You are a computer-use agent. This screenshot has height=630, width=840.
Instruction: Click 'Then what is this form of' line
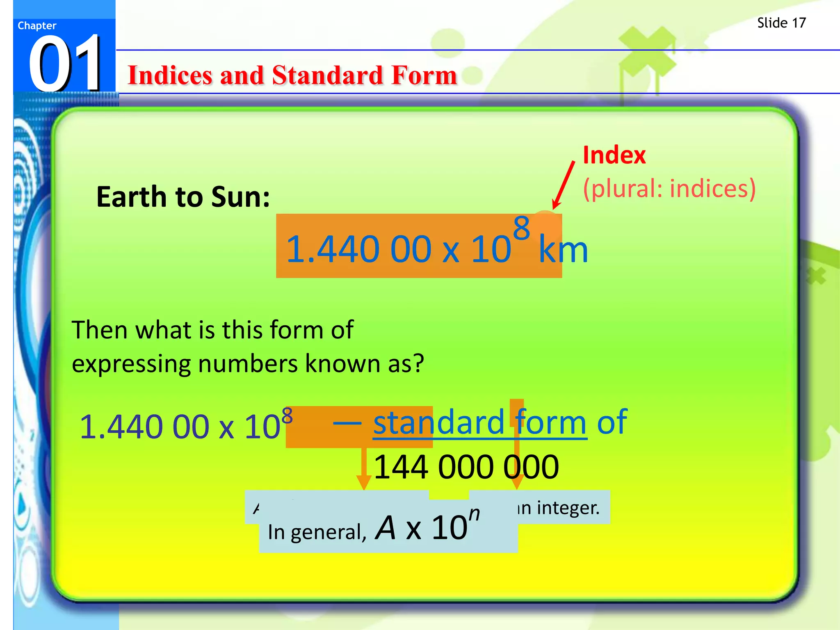click(212, 330)
